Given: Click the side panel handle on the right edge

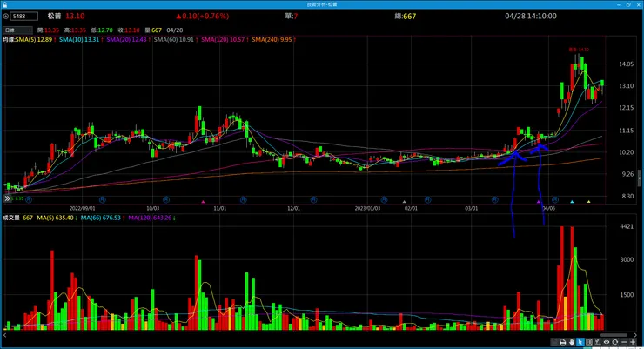Looking at the screenshot, I should tap(639, 178).
